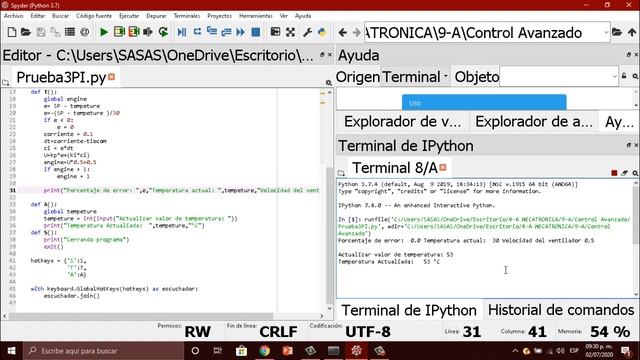Viewport: 640px width, 360px height.
Task: Switch to Explorador de variables tab
Action: click(402, 122)
